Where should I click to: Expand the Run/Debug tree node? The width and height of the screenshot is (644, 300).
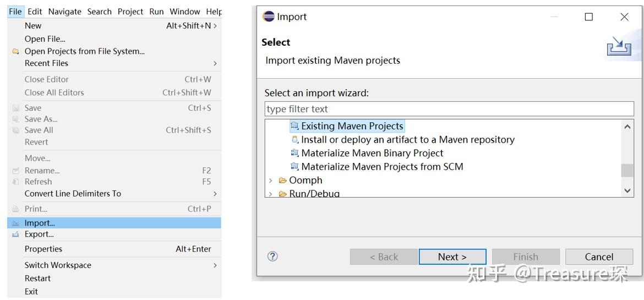pos(270,194)
